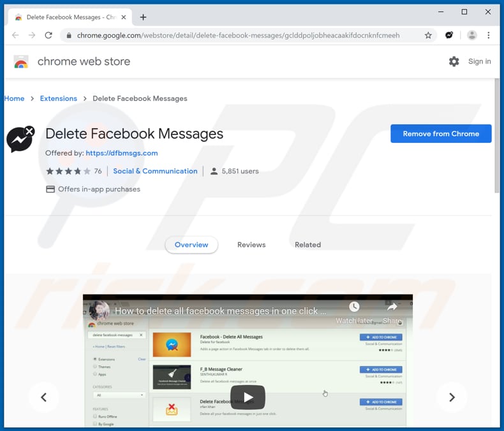This screenshot has height=431, width=504.
Task: Open the Chrome profile avatar menu
Action: pyautogui.click(x=472, y=35)
